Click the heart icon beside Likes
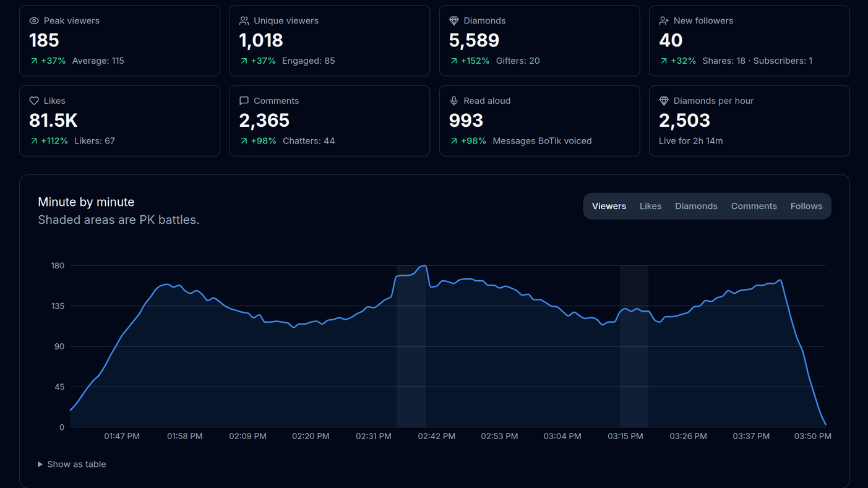 pyautogui.click(x=34, y=101)
